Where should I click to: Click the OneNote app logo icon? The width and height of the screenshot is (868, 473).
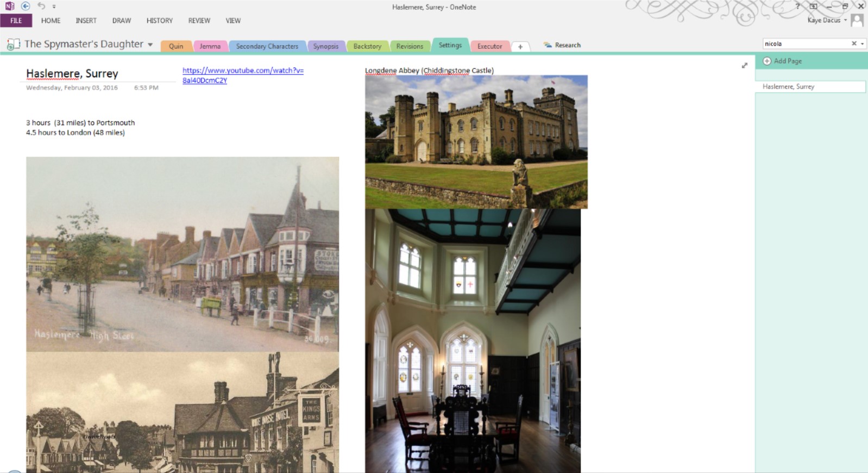tap(10, 6)
